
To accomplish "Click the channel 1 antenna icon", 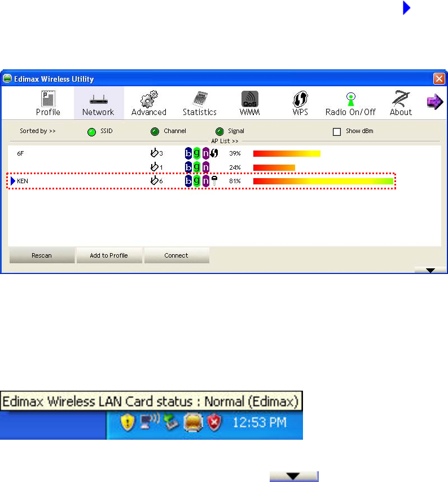I will click(154, 167).
